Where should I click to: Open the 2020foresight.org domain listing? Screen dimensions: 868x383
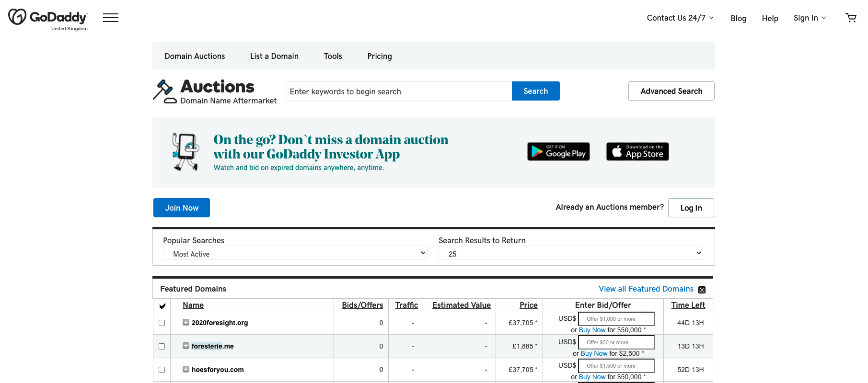click(x=220, y=323)
